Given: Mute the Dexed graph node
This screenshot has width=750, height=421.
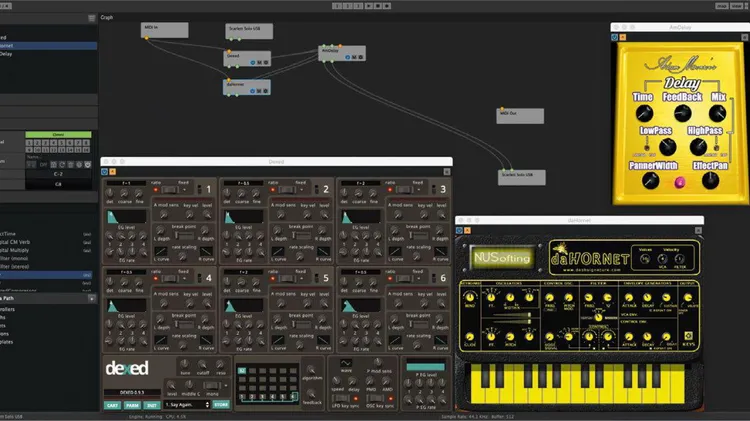Looking at the screenshot, I should coord(259,63).
